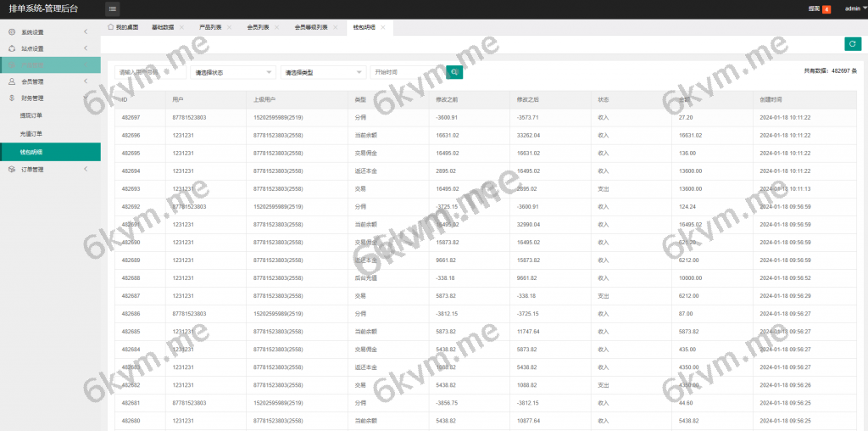Close the 钱包明细 tab
This screenshot has height=431, width=868.
pyautogui.click(x=383, y=27)
